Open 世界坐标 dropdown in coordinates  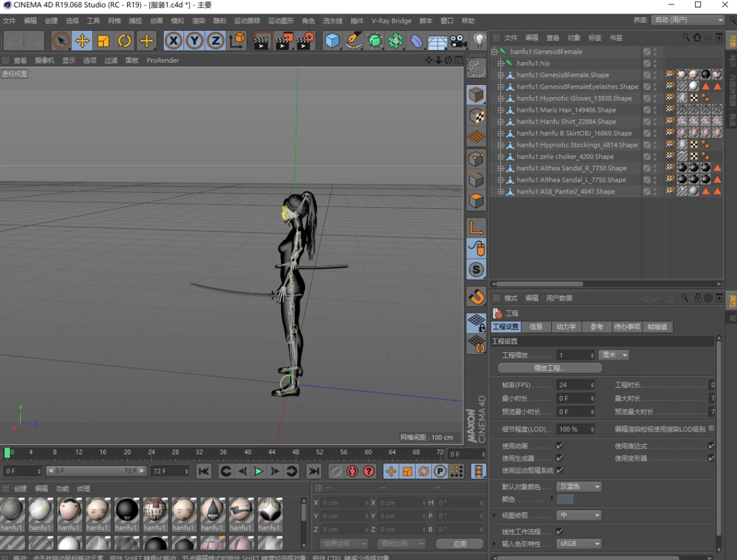[x=344, y=543]
